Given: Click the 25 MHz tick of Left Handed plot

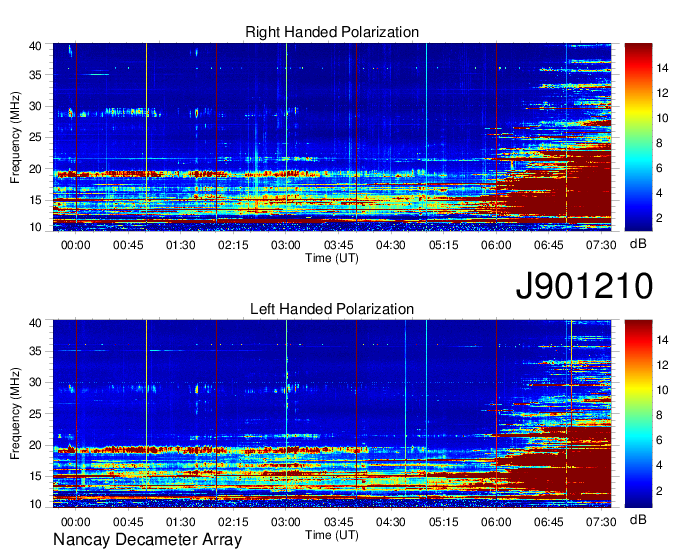Looking at the screenshot, I should coord(35,414).
